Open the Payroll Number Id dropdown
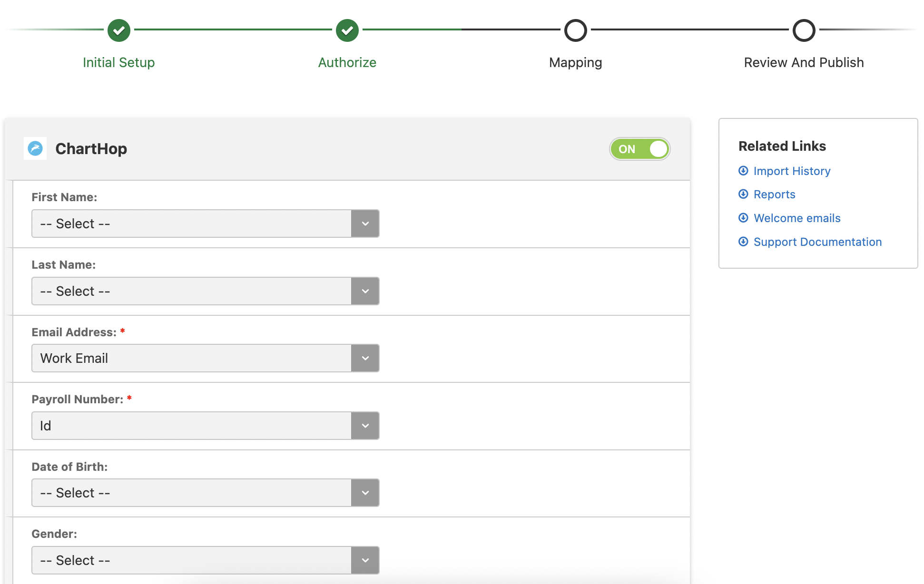Screen dimensions: 924x584 click(x=206, y=426)
